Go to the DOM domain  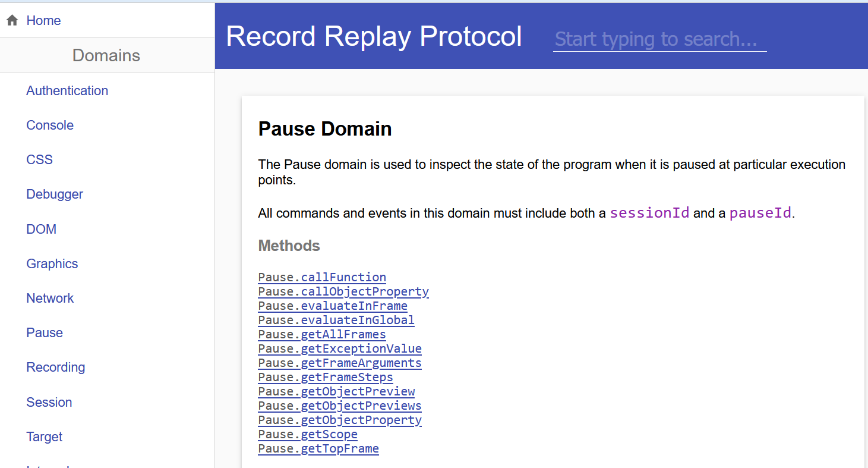(x=41, y=230)
